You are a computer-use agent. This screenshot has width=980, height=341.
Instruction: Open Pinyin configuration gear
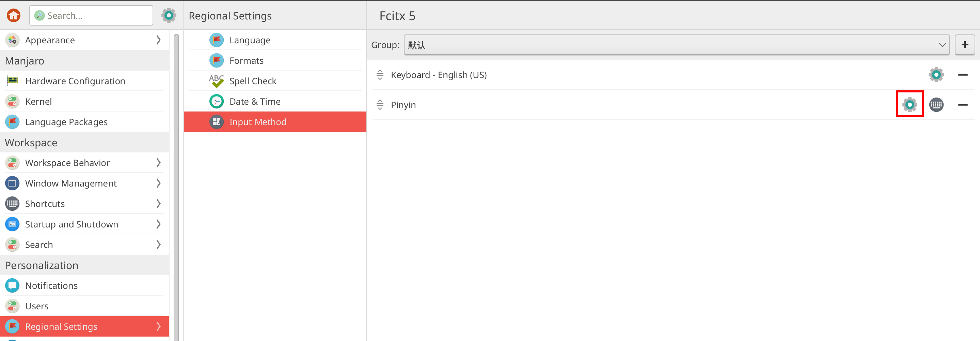(x=910, y=104)
